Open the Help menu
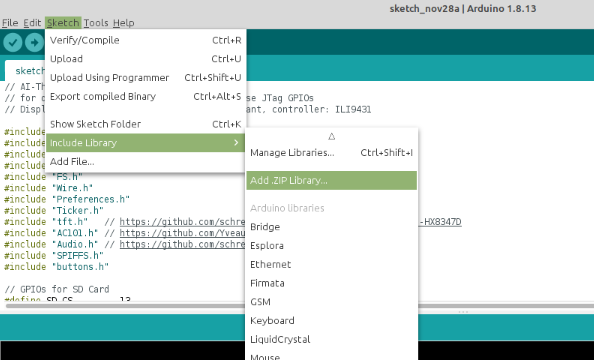This screenshot has height=360, width=594. point(123,23)
